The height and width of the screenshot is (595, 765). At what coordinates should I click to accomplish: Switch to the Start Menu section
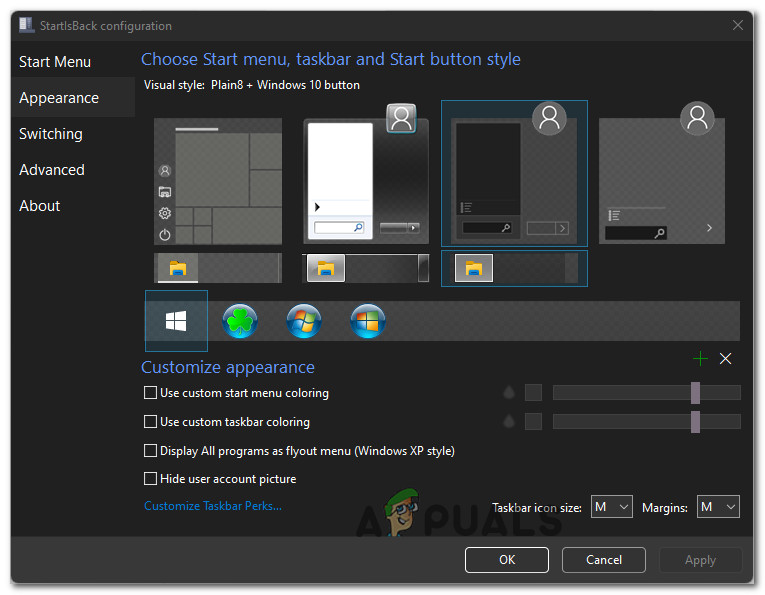(x=55, y=62)
